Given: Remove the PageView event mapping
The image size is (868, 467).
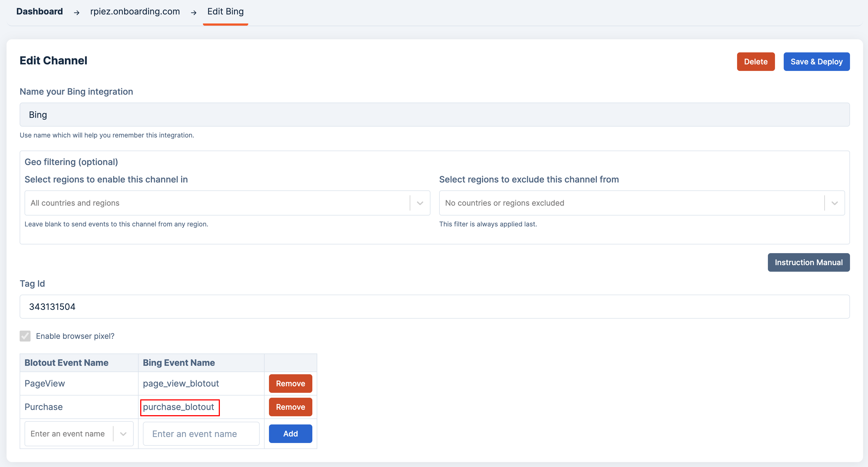Looking at the screenshot, I should click(x=290, y=384).
